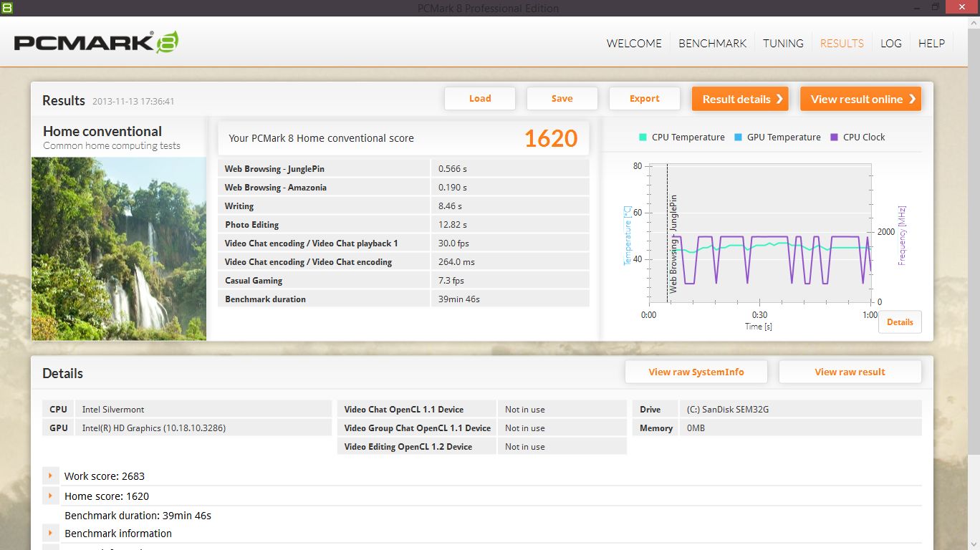Click Video Chat playback 1 row
980x550 pixels.
[x=403, y=243]
